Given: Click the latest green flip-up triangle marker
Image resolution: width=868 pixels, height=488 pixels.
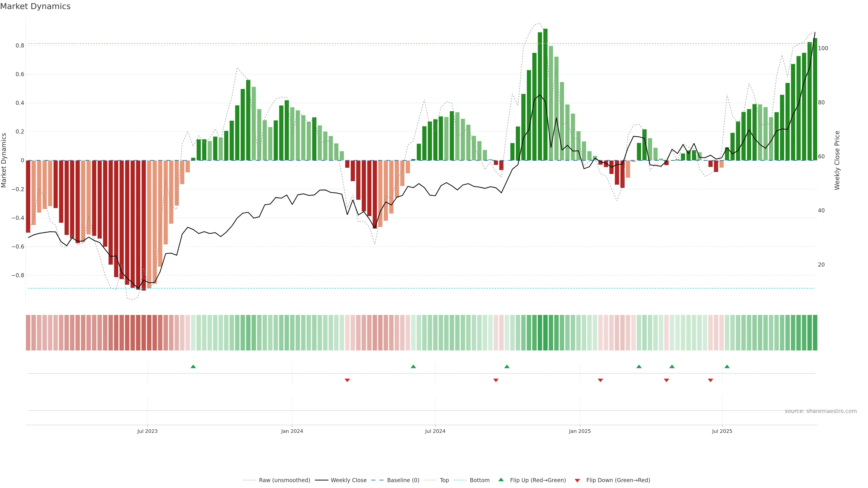Looking at the screenshot, I should (727, 366).
